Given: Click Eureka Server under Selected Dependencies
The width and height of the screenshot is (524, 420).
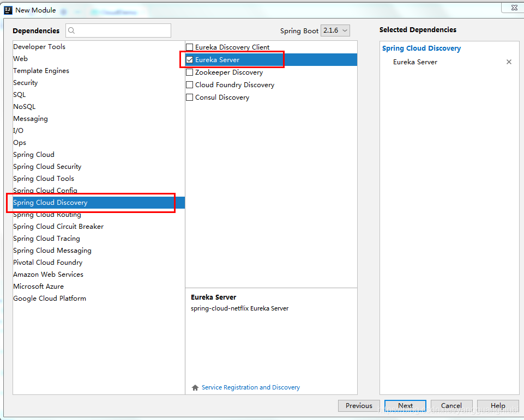Looking at the screenshot, I should pyautogui.click(x=415, y=62).
